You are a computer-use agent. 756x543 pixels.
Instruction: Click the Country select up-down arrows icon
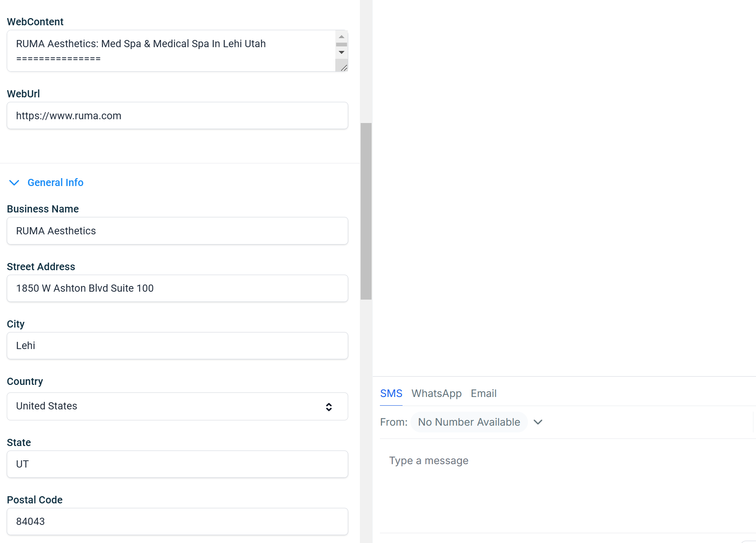[x=329, y=407]
